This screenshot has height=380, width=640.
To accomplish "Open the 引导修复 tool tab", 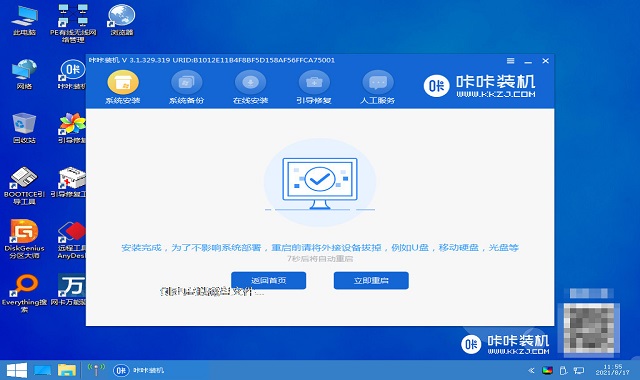I will pos(314,87).
